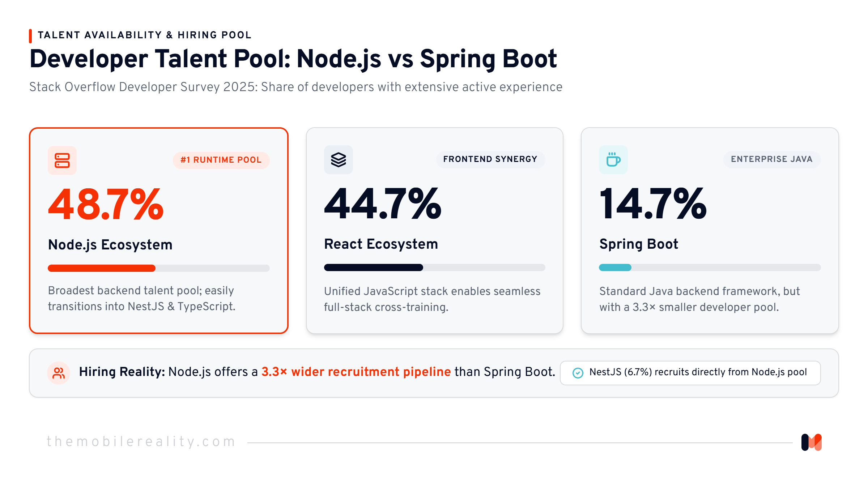Click the Standard Java backend framework description
Image resolution: width=868 pixels, height=488 pixels.
pos(699,299)
